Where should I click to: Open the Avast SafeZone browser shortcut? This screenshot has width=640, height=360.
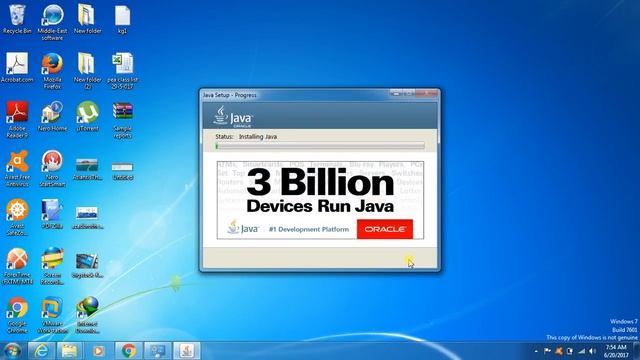[17, 217]
